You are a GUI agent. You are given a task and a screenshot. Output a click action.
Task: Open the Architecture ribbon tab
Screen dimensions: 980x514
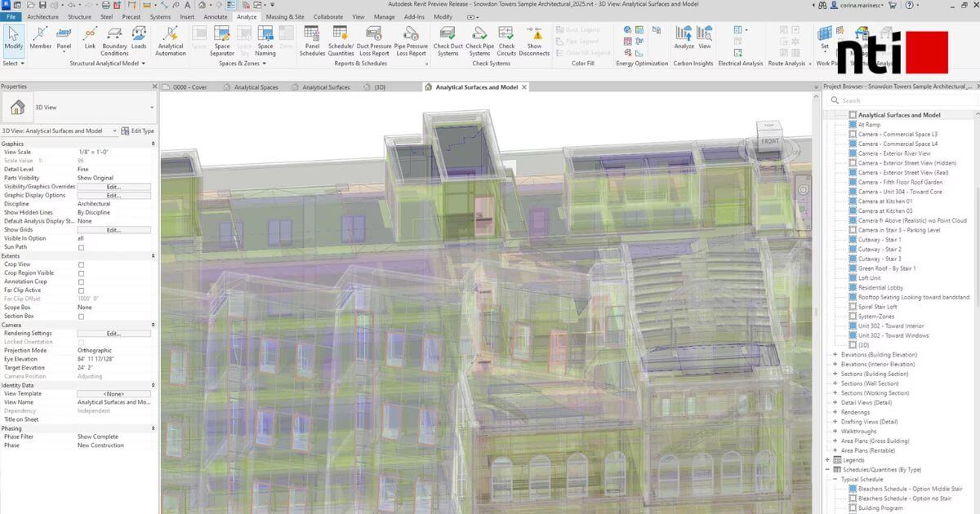click(42, 16)
